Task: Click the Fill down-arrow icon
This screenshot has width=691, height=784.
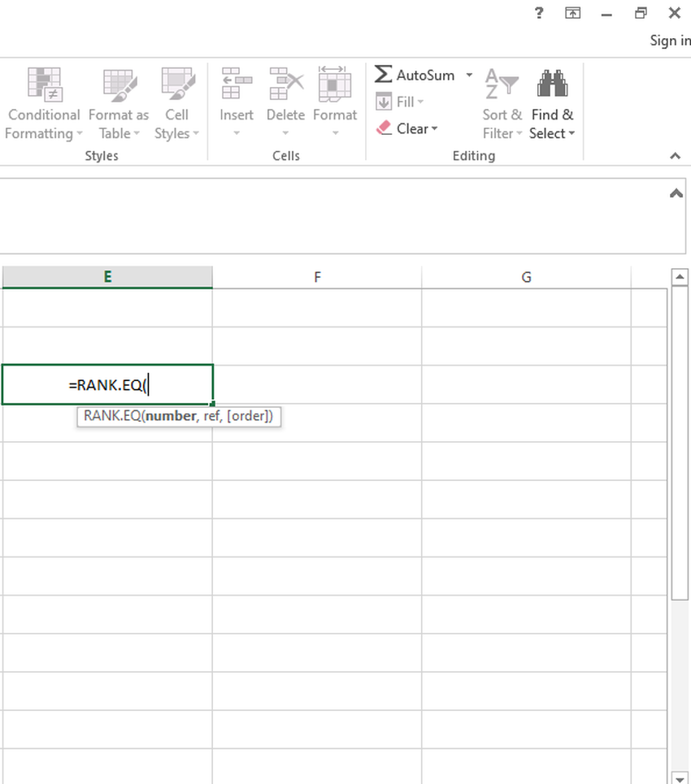Action: pos(384,102)
